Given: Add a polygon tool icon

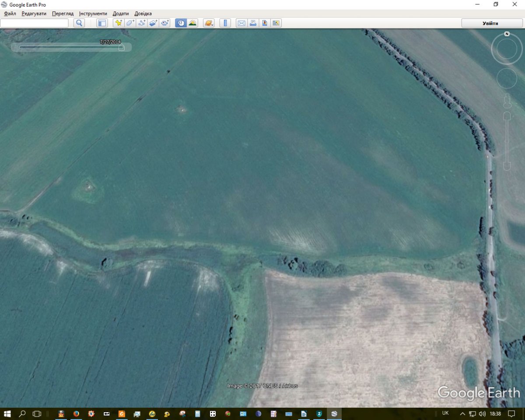Looking at the screenshot, I should coord(130,23).
